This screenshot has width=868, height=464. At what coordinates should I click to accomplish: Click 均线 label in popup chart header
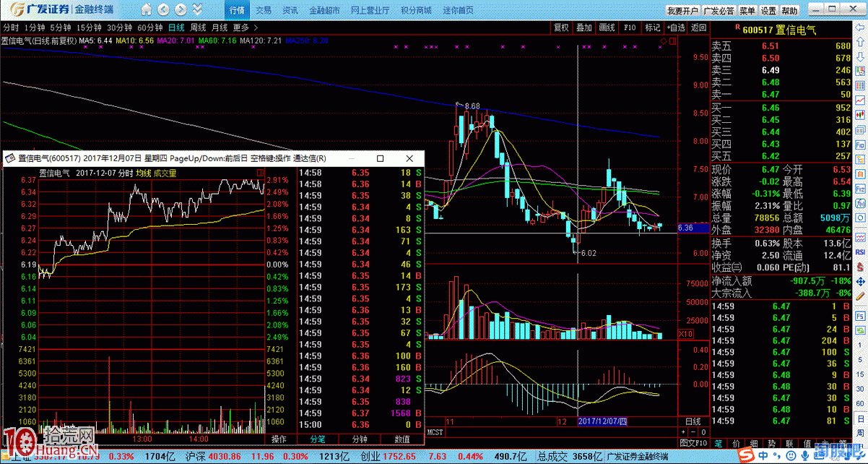pos(144,173)
